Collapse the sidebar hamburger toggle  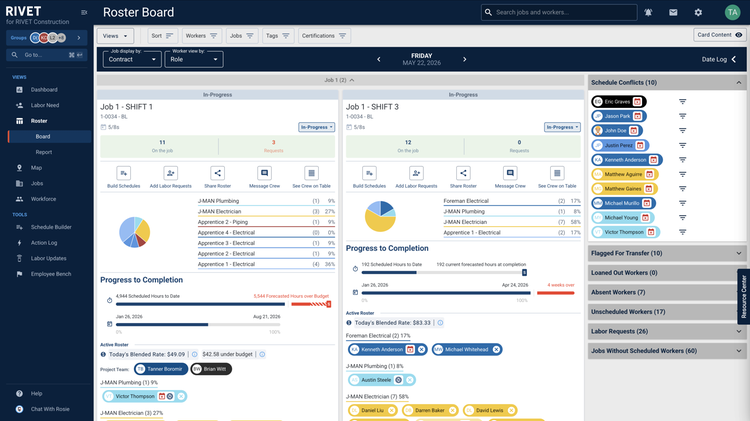click(x=84, y=12)
